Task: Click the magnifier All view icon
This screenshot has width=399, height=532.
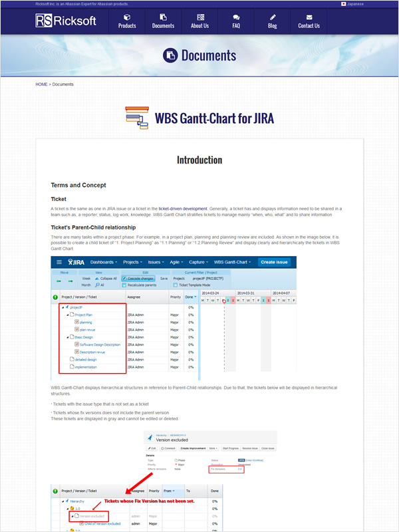Action: [x=97, y=285]
